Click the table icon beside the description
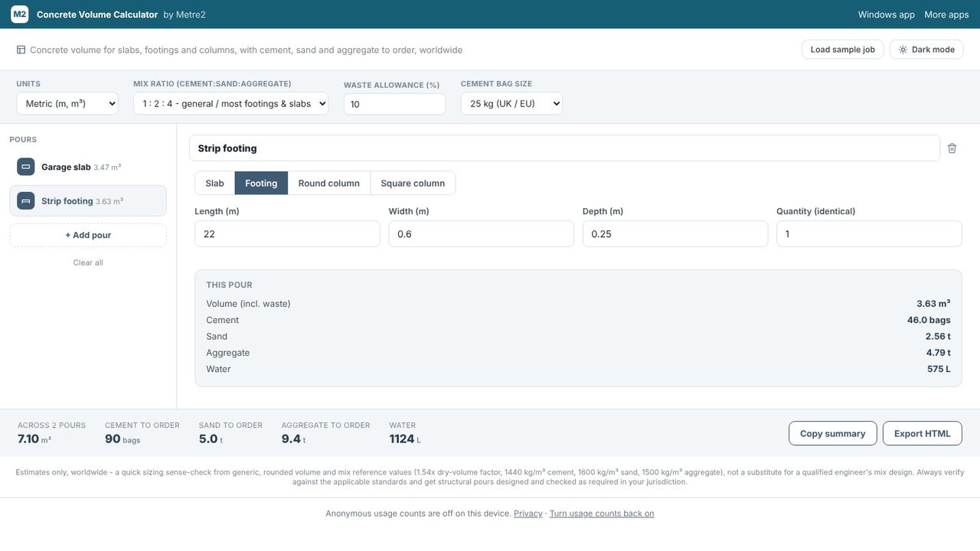Screen dimensions: 980x551 [x=21, y=50]
